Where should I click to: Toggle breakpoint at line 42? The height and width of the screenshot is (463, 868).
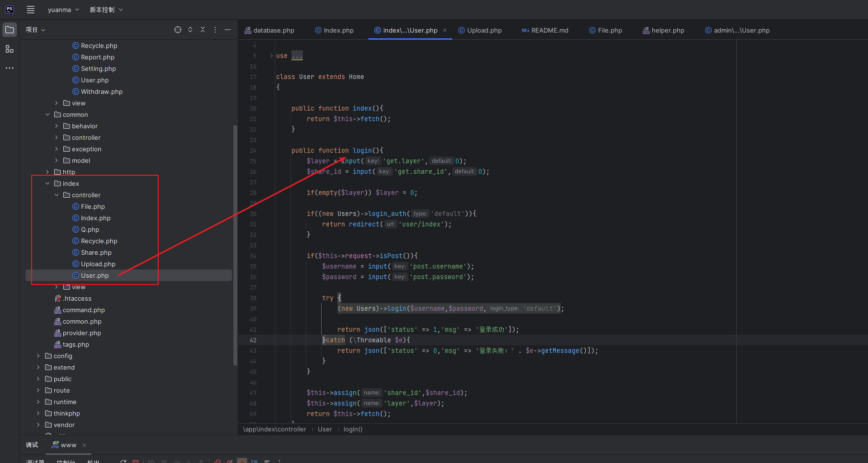tap(253, 340)
